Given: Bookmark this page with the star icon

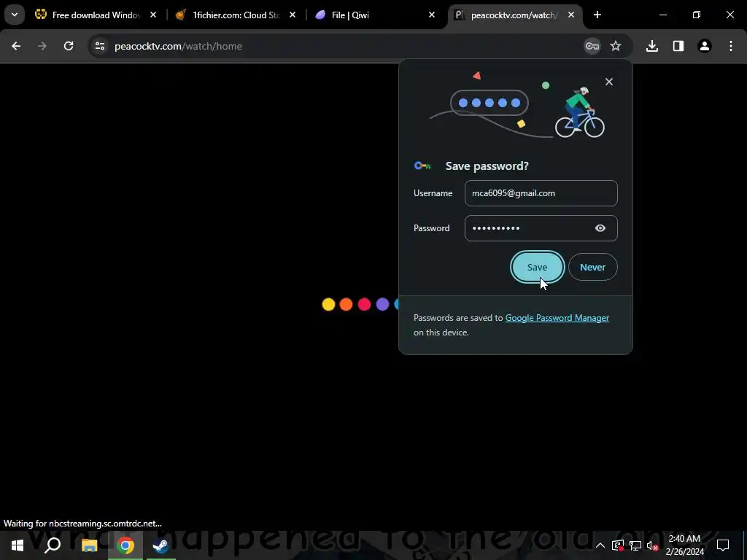Looking at the screenshot, I should (616, 46).
